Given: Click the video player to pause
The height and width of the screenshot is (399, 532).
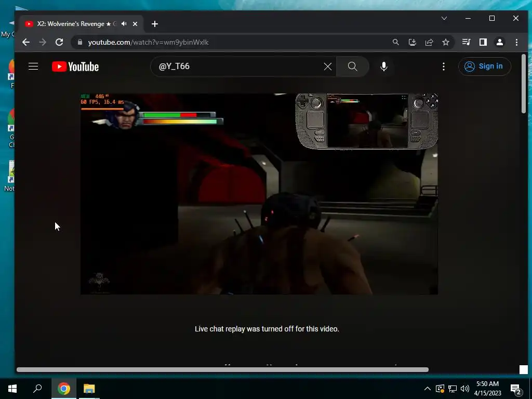Looking at the screenshot, I should [x=259, y=194].
